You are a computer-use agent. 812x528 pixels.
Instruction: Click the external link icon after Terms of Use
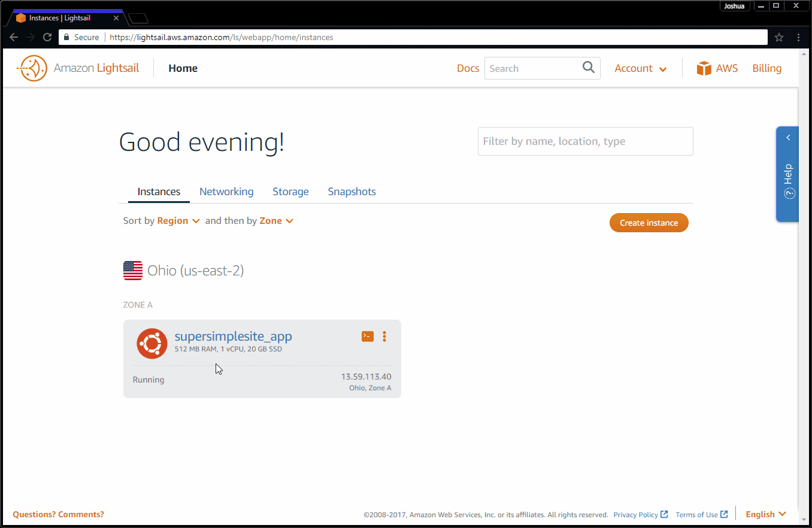point(724,514)
